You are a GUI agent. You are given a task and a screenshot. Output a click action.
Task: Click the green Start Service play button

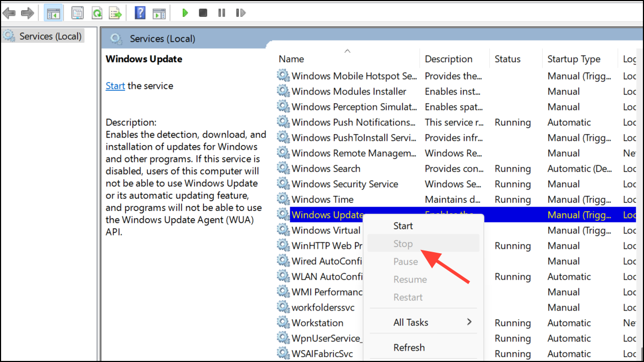185,13
